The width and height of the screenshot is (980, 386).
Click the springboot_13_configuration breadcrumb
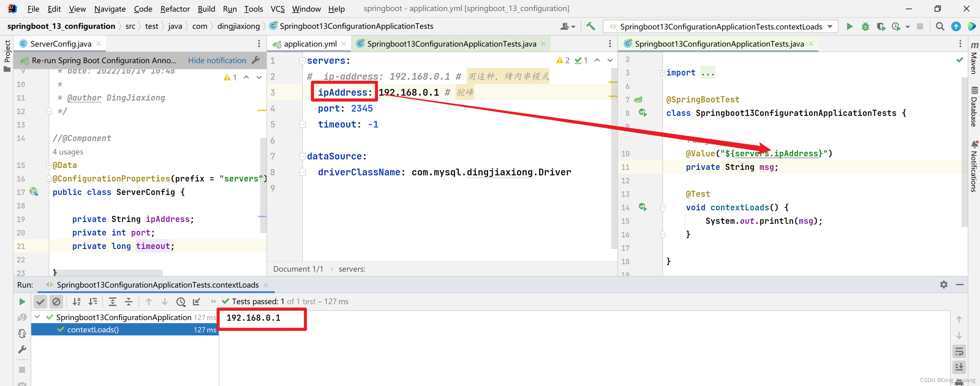[61, 26]
